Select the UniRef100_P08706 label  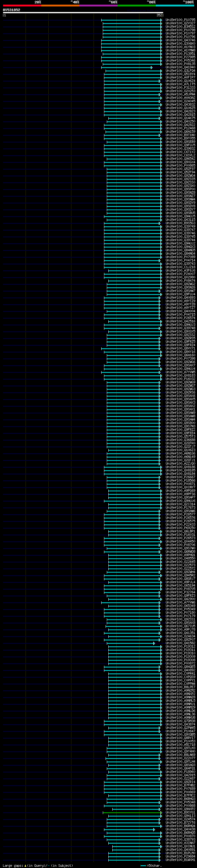click(180, 545)
